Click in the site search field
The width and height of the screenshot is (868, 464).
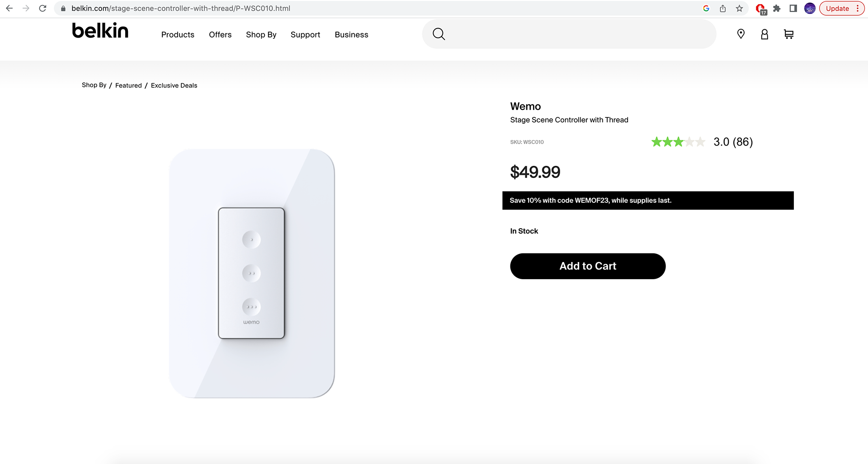coord(579,34)
